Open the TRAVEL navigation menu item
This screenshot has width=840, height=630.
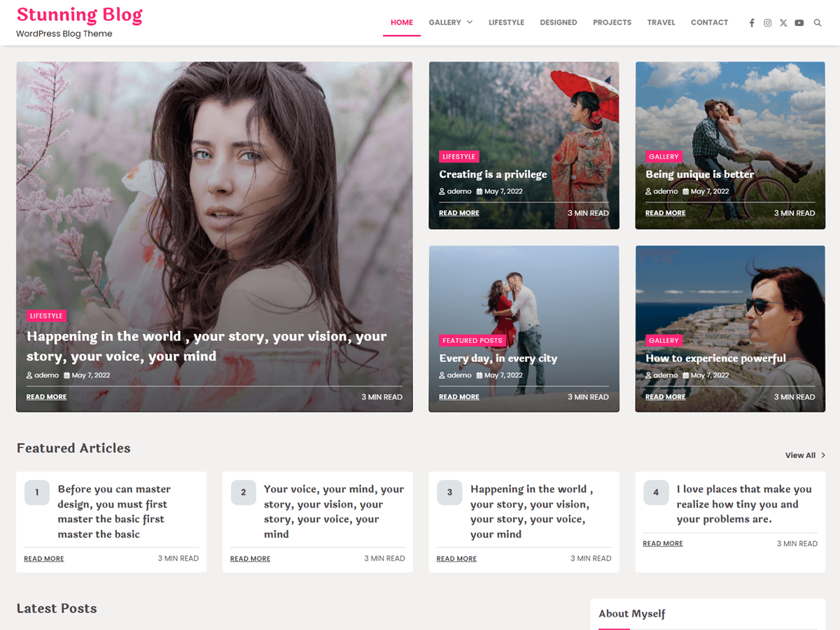click(661, 22)
